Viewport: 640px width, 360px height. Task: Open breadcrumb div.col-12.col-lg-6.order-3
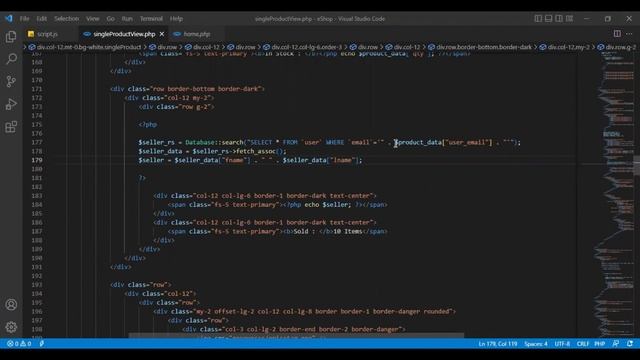302,47
